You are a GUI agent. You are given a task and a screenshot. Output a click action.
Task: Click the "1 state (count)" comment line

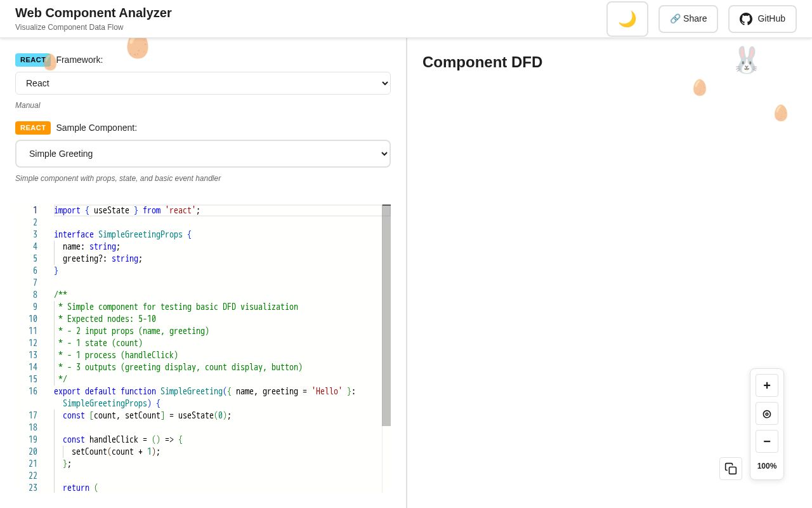pos(100,343)
